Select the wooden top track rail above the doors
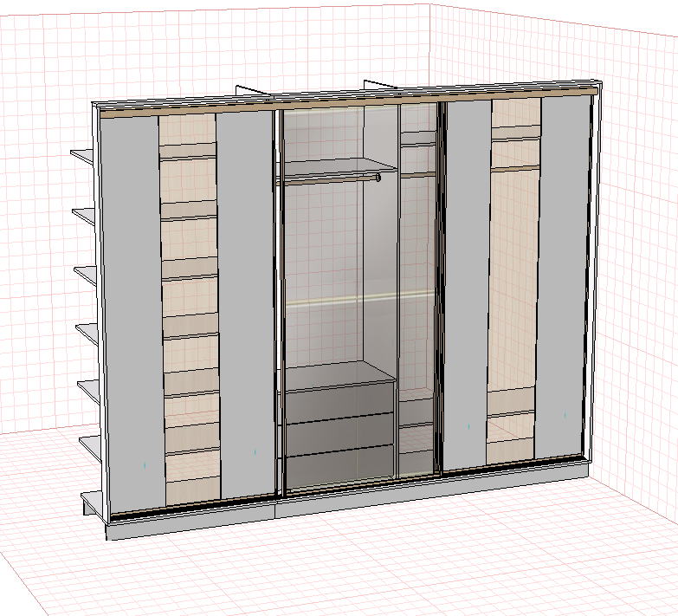The image size is (678, 616). tap(348, 101)
